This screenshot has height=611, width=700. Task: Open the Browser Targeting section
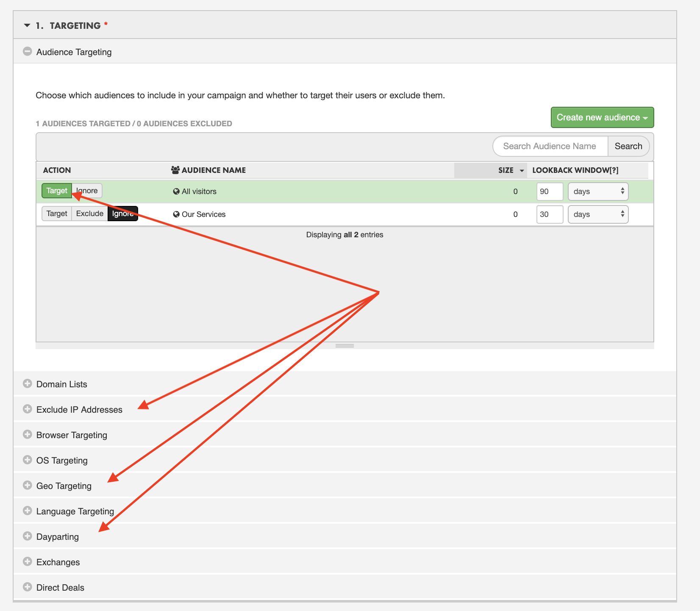345,435
